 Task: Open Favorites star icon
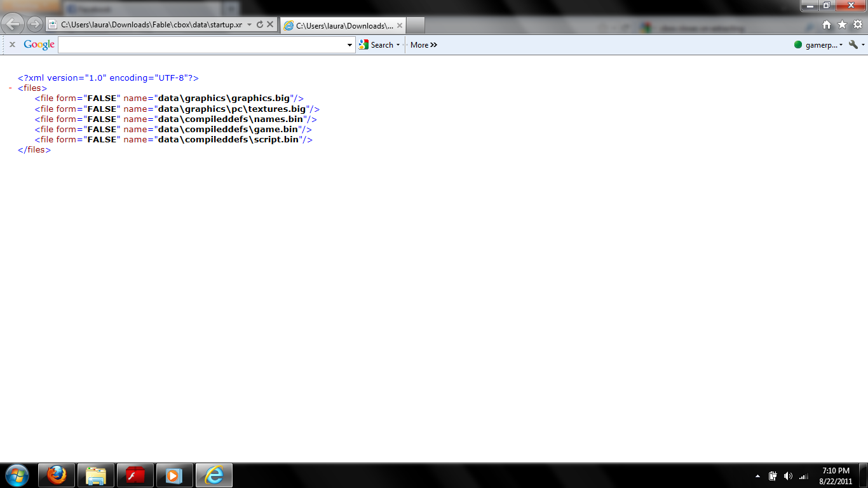pyautogui.click(x=842, y=25)
